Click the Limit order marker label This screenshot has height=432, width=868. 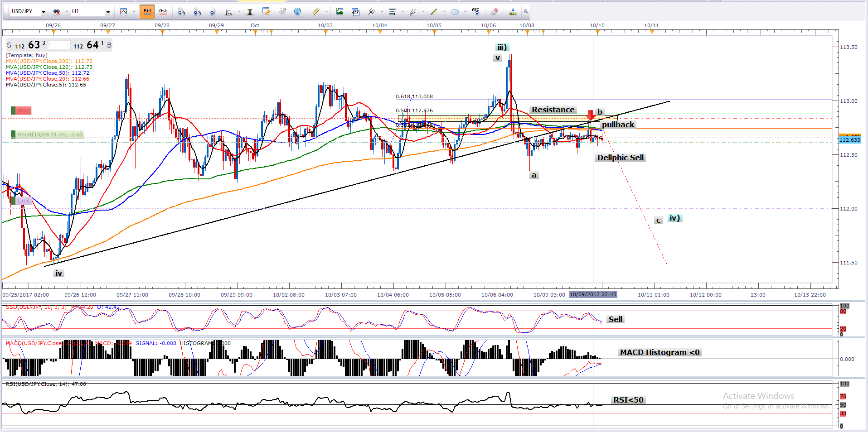tap(24, 201)
